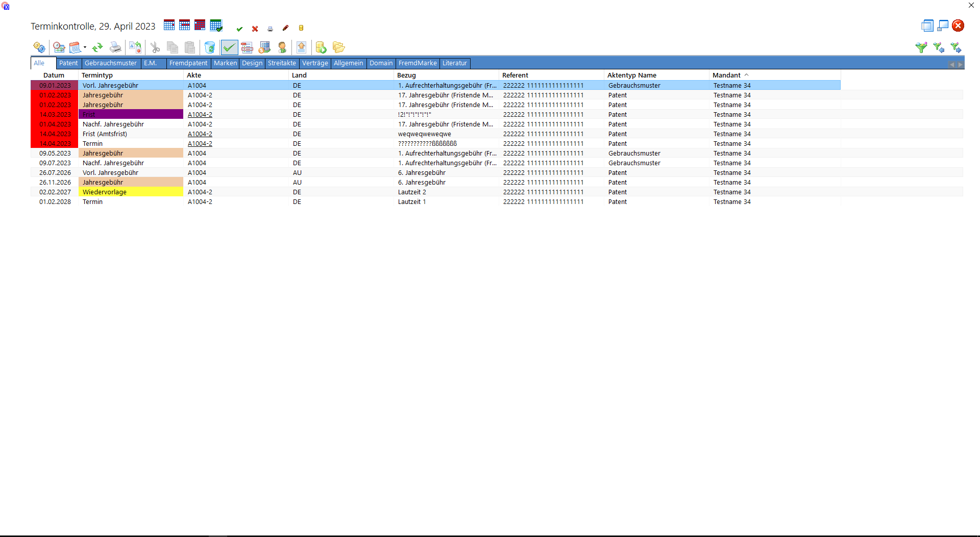Screen dimensions: 980x537
Task: Click the person user icon
Action: pos(282,47)
